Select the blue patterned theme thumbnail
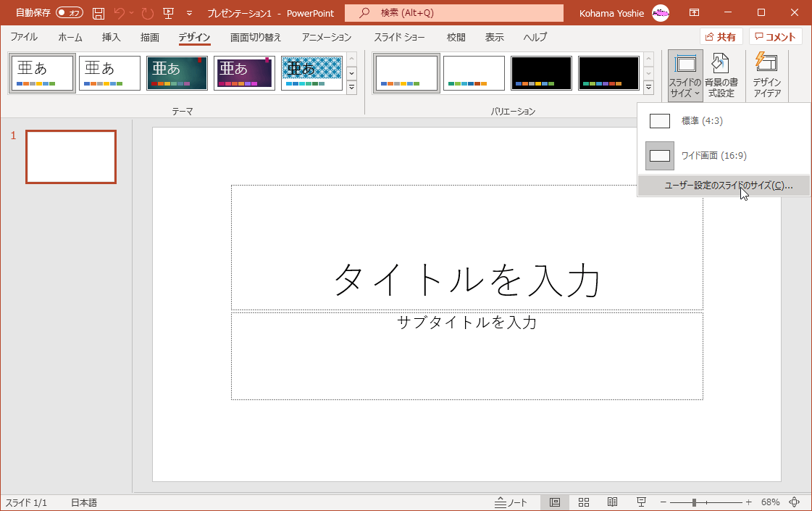The height and width of the screenshot is (511, 812). (311, 73)
